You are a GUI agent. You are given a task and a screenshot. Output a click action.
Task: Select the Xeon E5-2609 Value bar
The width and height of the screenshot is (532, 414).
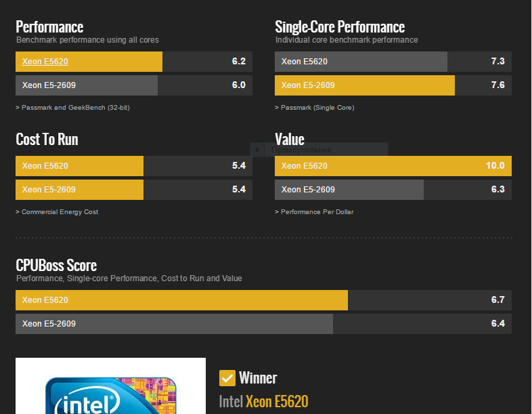pyautogui.click(x=393, y=190)
